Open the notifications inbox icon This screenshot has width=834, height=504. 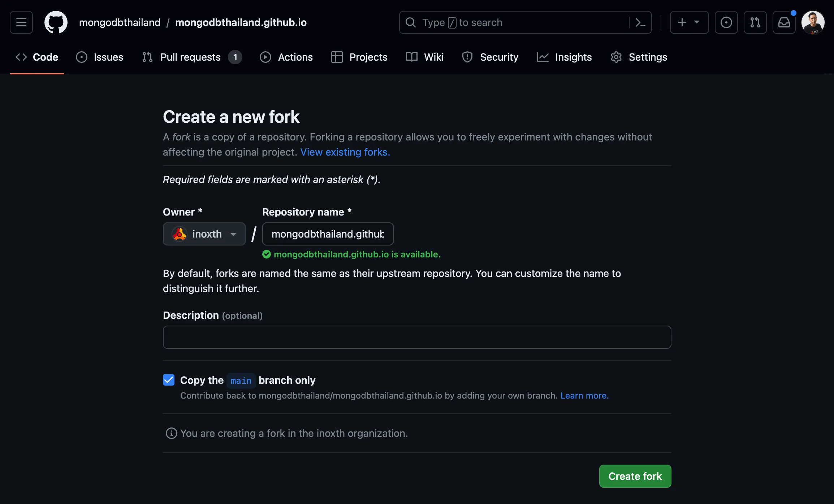[784, 22]
